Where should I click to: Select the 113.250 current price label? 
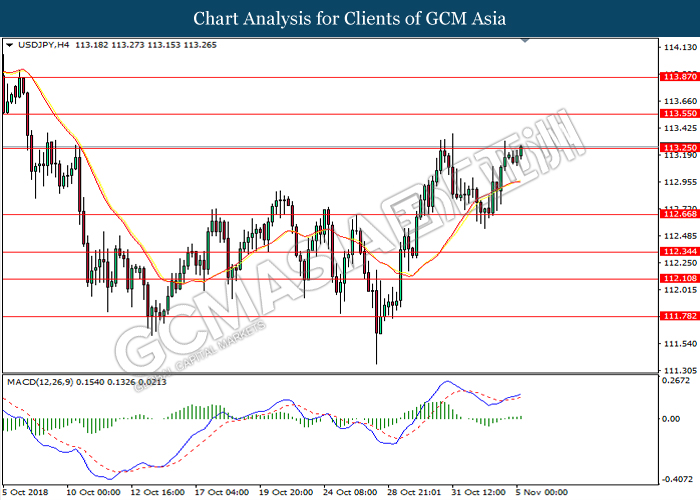[680, 147]
